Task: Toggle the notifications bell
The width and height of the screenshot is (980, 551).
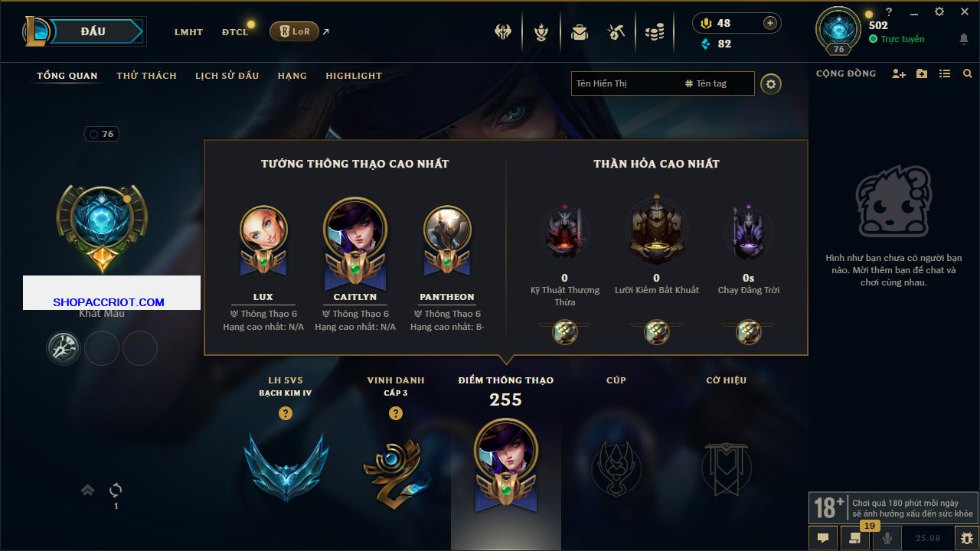Action: pyautogui.click(x=964, y=39)
